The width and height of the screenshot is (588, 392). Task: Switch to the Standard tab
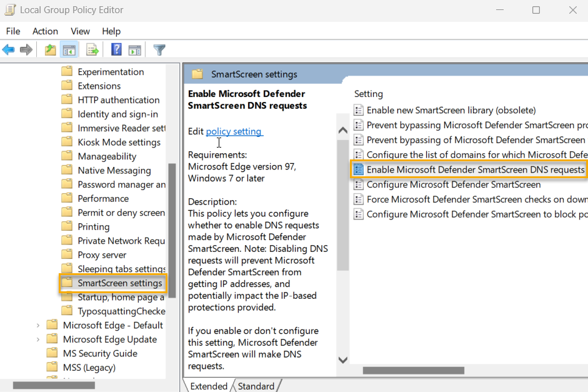pyautogui.click(x=256, y=386)
